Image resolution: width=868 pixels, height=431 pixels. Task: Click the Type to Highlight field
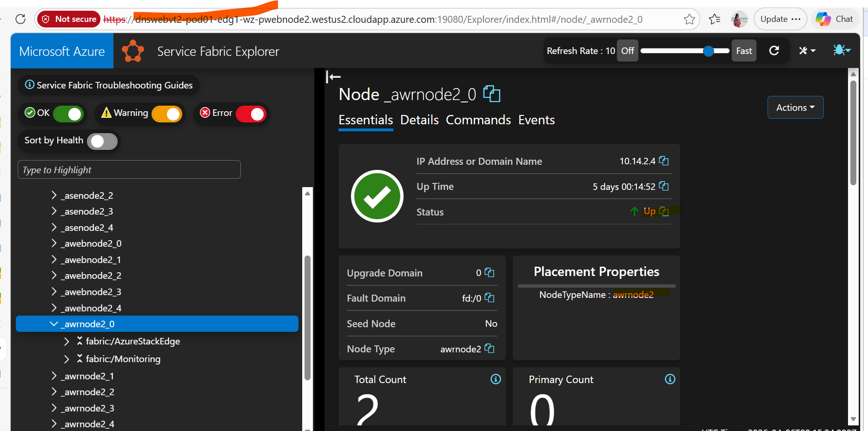point(129,169)
